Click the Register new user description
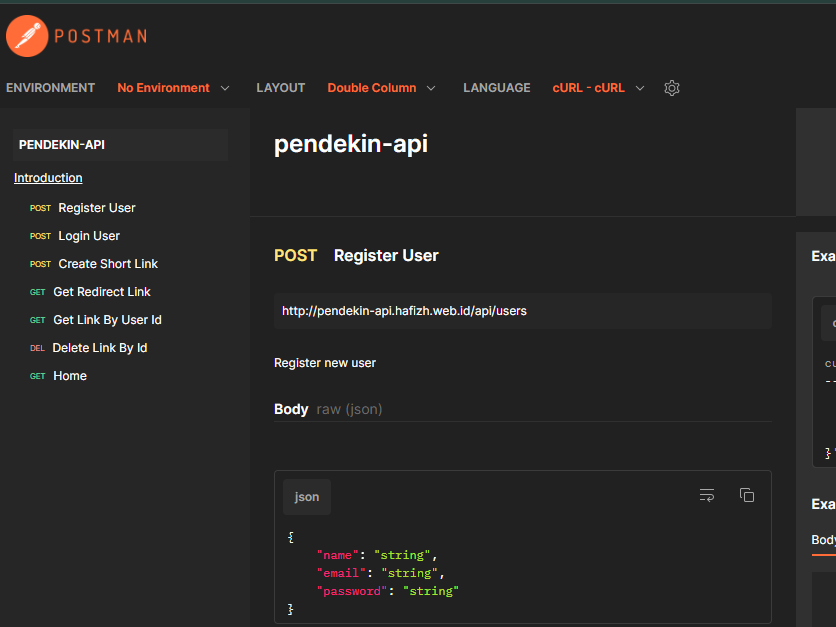836x627 pixels. [325, 363]
